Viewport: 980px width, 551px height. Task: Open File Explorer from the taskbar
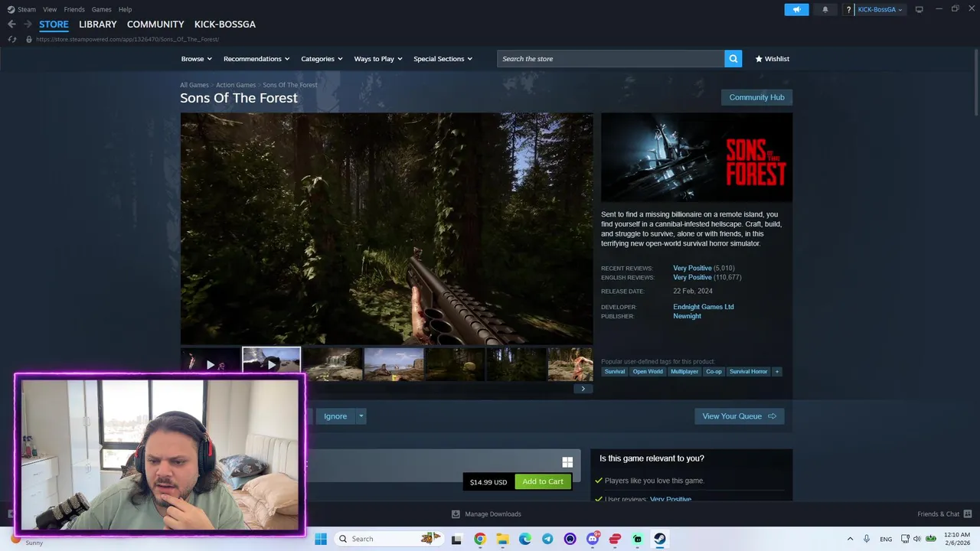coord(502,539)
